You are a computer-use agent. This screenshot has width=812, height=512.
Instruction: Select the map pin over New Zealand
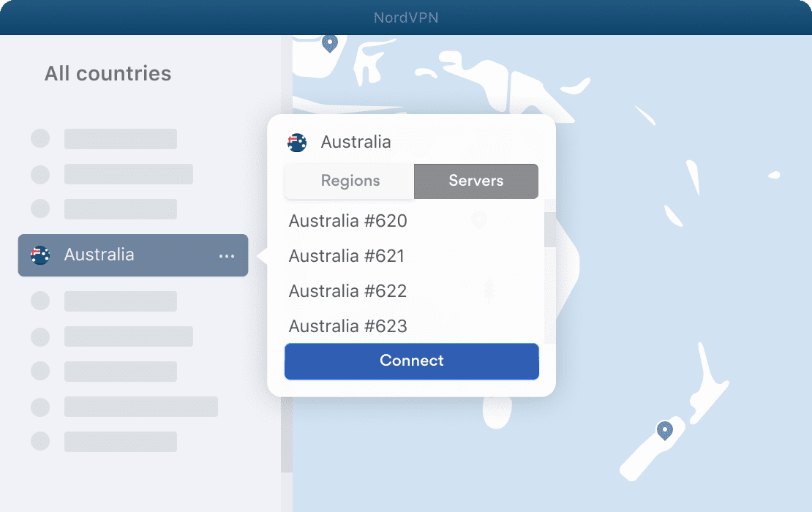click(663, 431)
